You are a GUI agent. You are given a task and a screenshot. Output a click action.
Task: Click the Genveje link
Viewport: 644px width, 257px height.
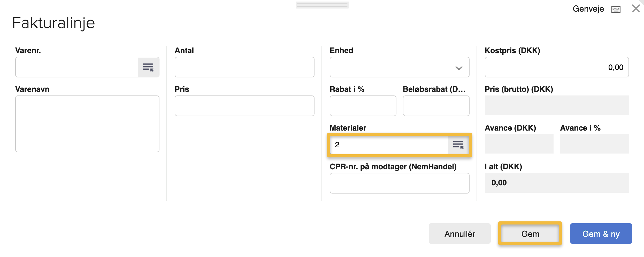(x=588, y=9)
